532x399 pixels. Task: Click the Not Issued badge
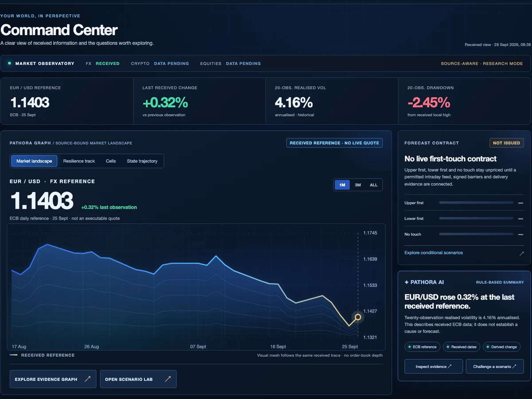[507, 143]
